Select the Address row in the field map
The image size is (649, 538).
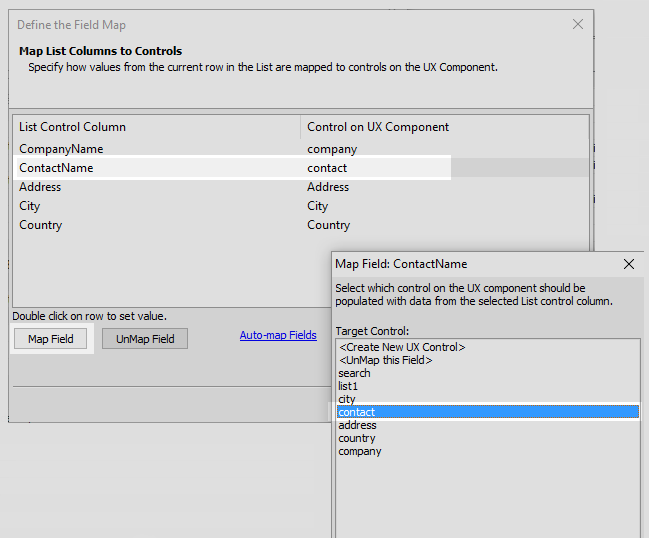[301, 187]
